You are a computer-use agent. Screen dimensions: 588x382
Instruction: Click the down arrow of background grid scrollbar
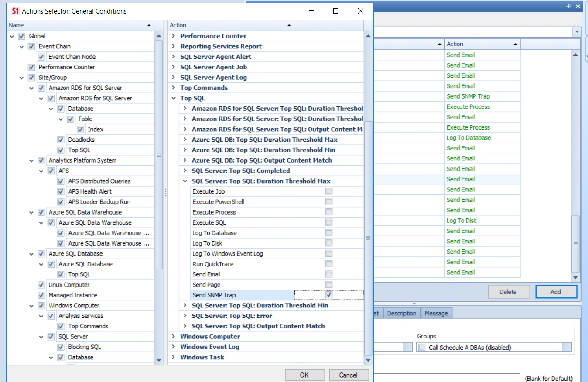(x=576, y=277)
